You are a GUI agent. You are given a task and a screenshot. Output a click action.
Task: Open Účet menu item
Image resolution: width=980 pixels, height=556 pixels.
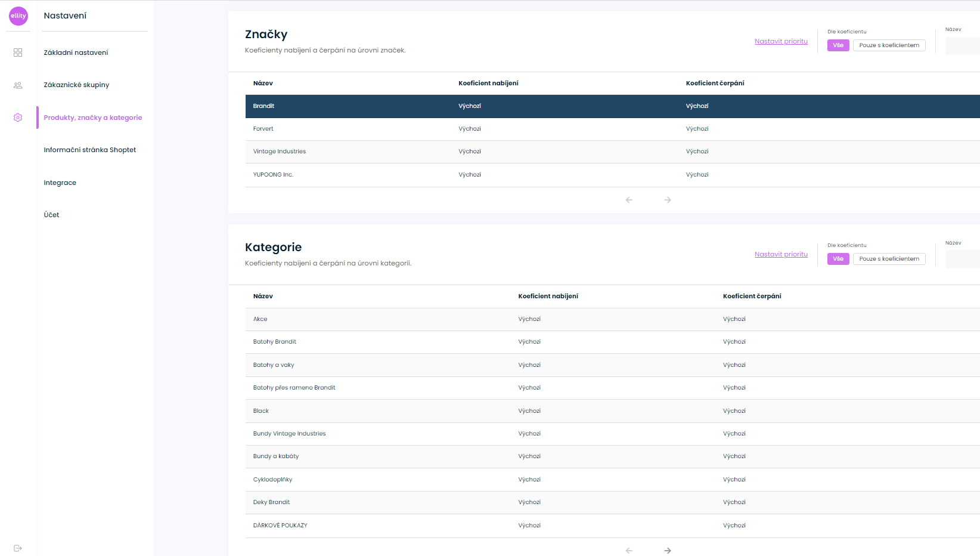[51, 215]
